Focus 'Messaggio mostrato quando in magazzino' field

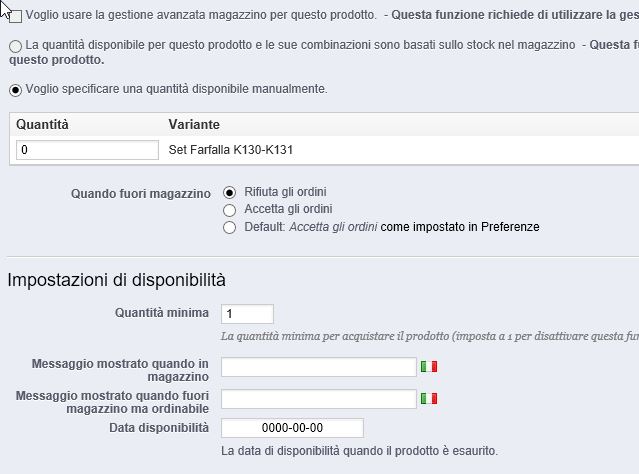[x=318, y=367]
